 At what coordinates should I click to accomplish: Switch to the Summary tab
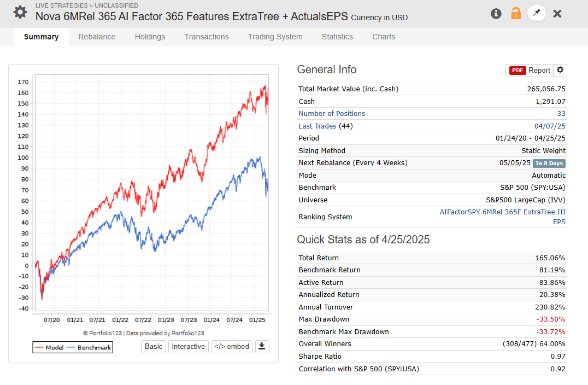point(41,37)
